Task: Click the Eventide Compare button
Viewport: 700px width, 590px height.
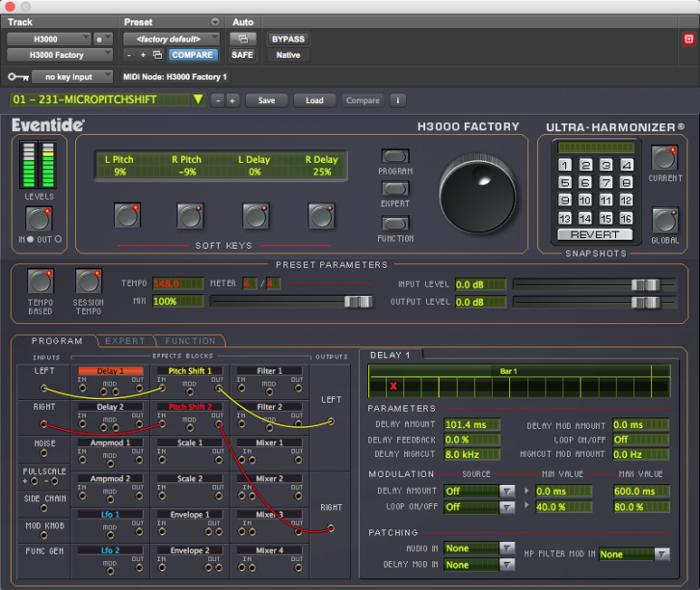Action: tap(363, 100)
